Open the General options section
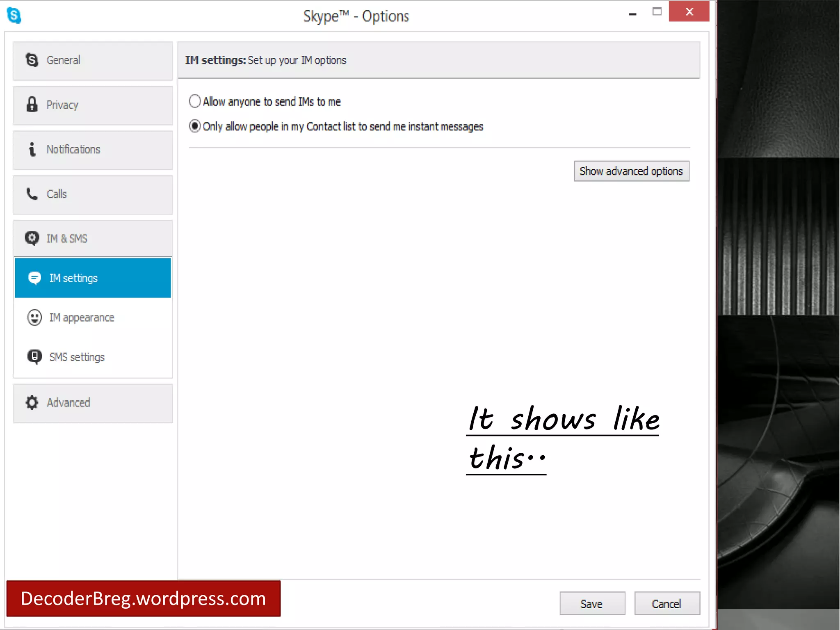 pyautogui.click(x=93, y=61)
